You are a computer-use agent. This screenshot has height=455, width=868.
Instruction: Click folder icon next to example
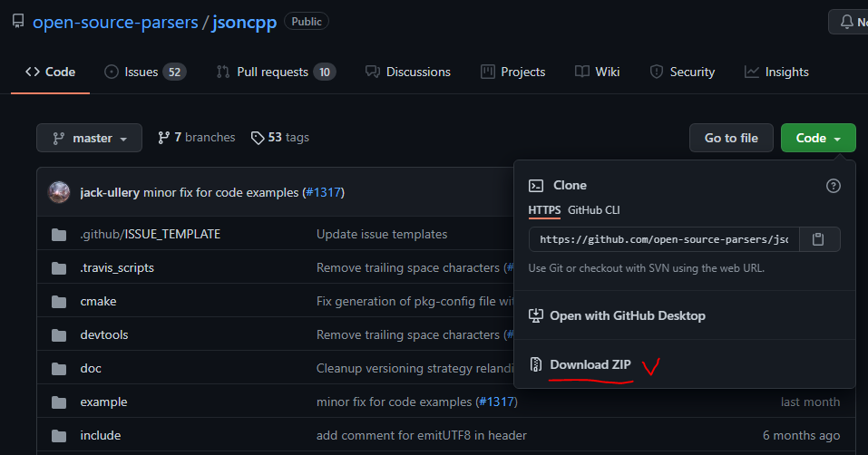pos(59,402)
